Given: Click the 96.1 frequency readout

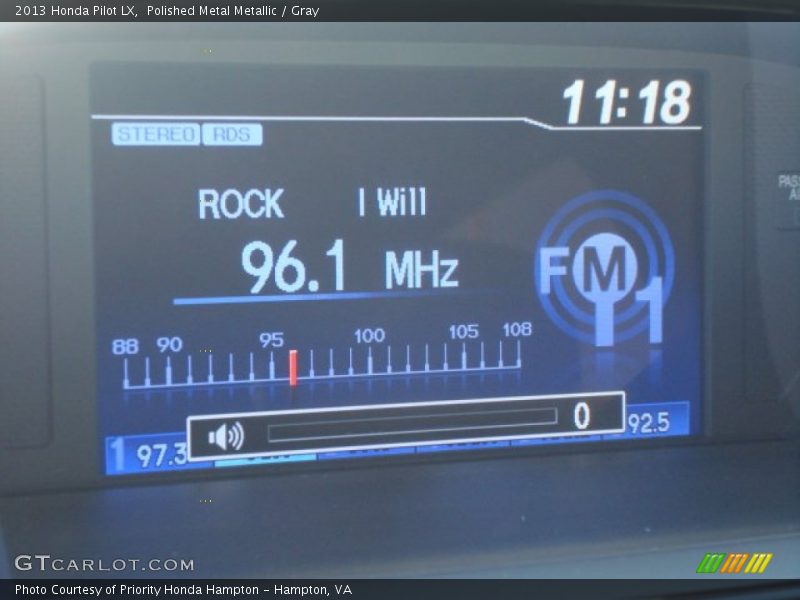Looking at the screenshot, I should [293, 266].
